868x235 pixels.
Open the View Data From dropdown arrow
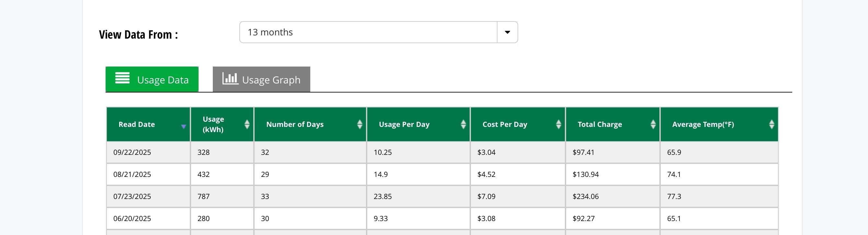click(507, 32)
